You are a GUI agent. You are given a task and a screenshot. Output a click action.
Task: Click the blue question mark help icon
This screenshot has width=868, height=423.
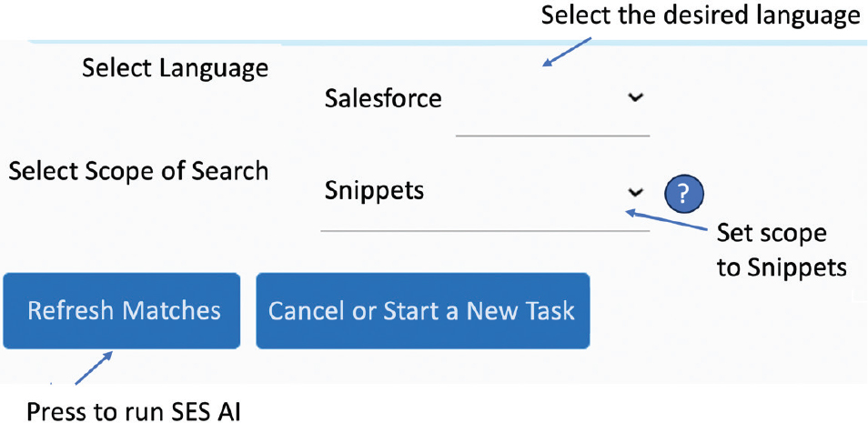pos(684,193)
